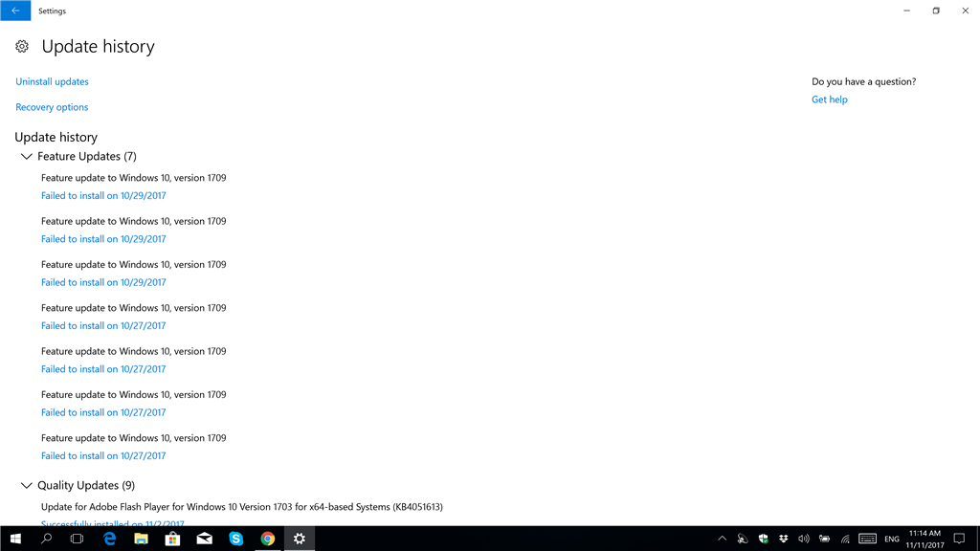Switch to Google Chrome on the taskbar

click(x=268, y=539)
